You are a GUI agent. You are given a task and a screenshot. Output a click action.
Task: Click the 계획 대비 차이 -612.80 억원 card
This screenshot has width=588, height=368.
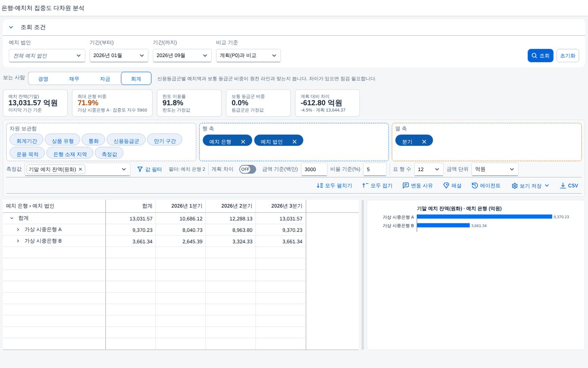click(327, 103)
